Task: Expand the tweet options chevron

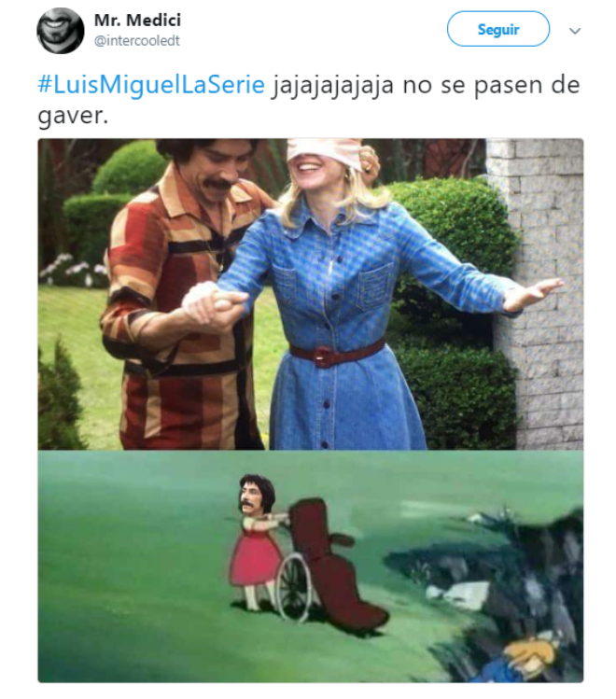Action: point(575,31)
